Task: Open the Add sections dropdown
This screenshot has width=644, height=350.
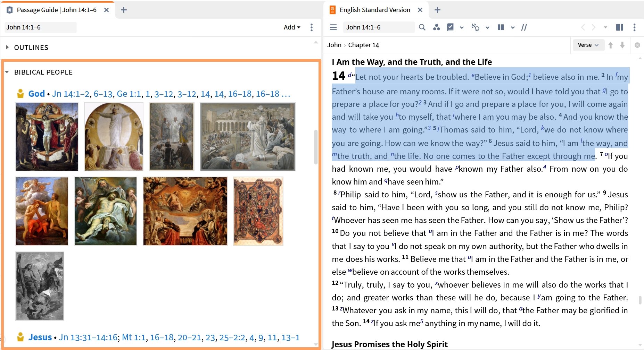Action: click(292, 27)
